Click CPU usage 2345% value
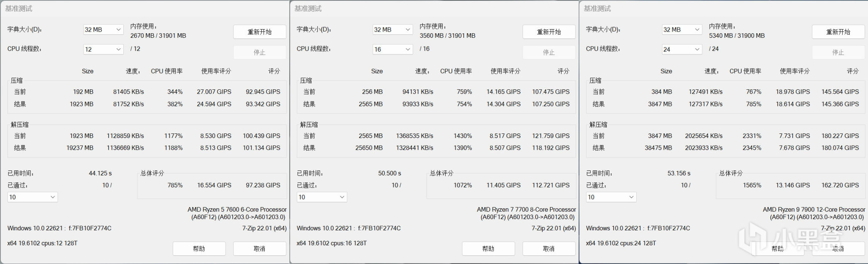This screenshot has width=868, height=264. [x=752, y=148]
